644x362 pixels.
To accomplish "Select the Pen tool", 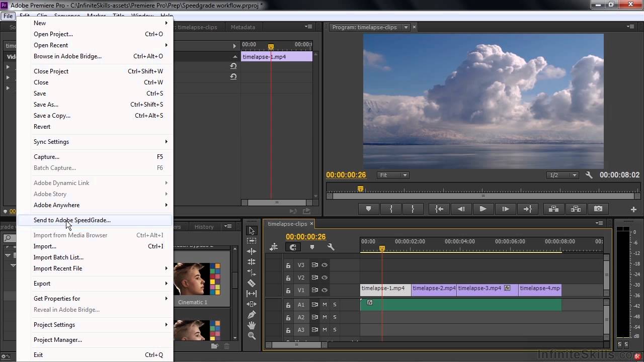I will point(252,315).
